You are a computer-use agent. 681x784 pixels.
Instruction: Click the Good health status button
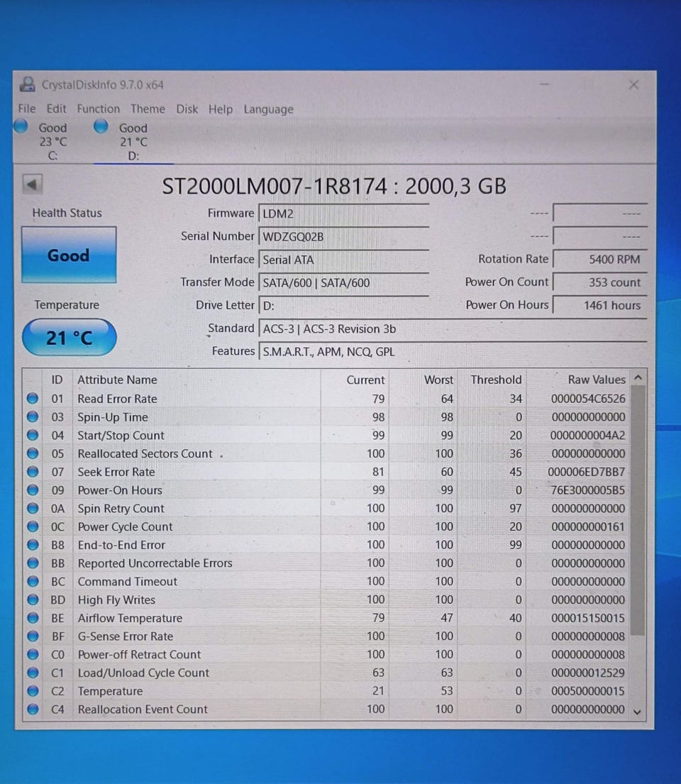point(69,255)
